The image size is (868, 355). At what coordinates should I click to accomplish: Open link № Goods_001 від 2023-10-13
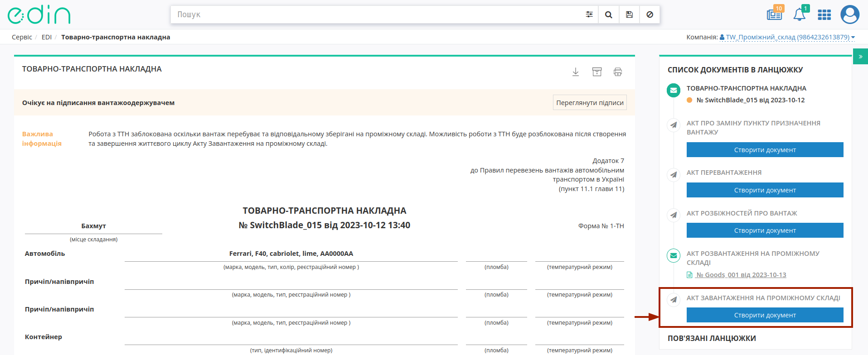pos(741,275)
